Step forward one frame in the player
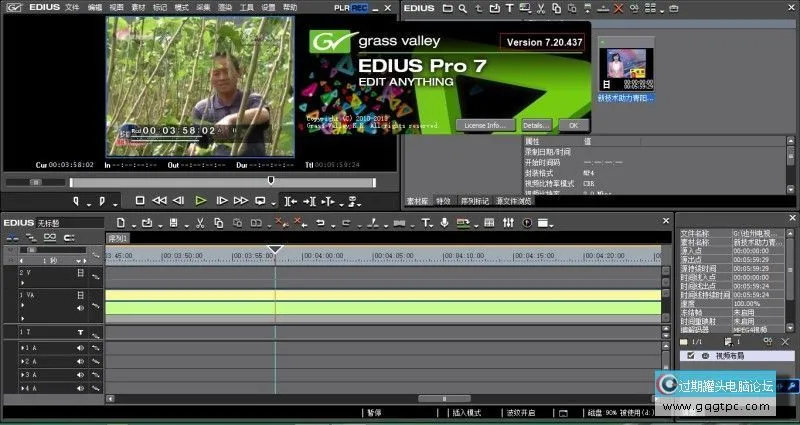800x425 pixels. (x=222, y=201)
